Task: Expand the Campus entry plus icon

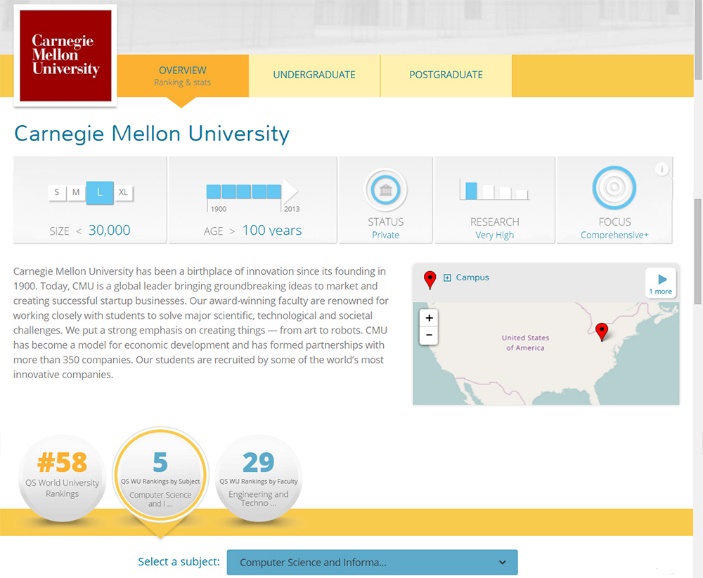Action: click(x=447, y=278)
